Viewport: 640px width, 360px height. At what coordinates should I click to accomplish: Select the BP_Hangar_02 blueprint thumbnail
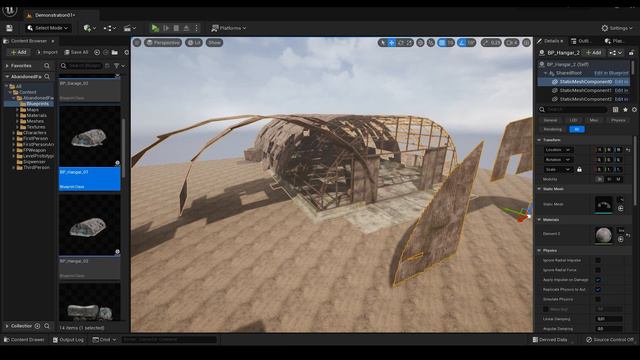point(89,225)
